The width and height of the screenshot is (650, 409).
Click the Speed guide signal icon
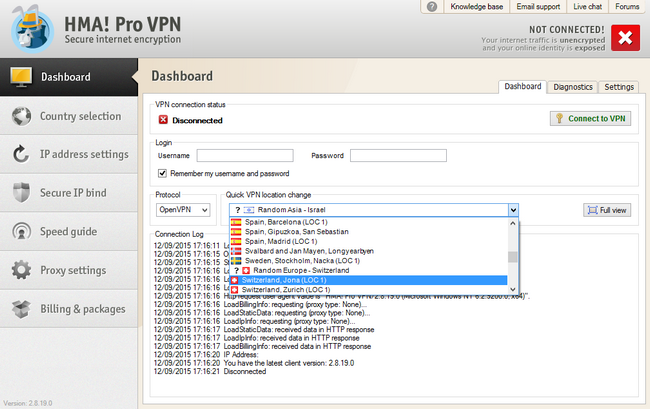(22, 231)
